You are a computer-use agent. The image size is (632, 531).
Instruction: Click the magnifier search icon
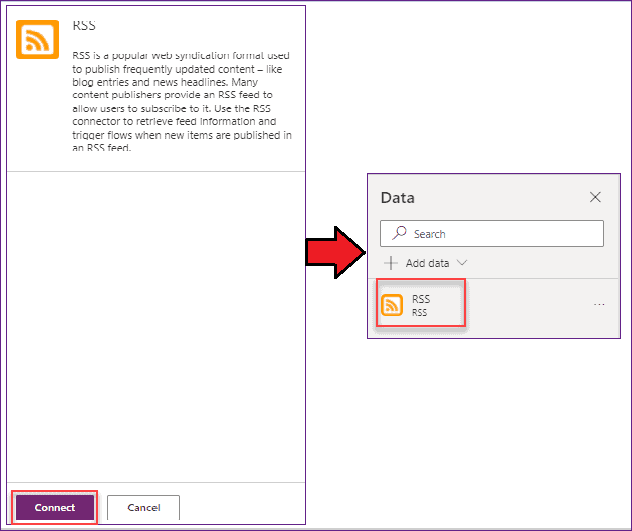(x=399, y=233)
